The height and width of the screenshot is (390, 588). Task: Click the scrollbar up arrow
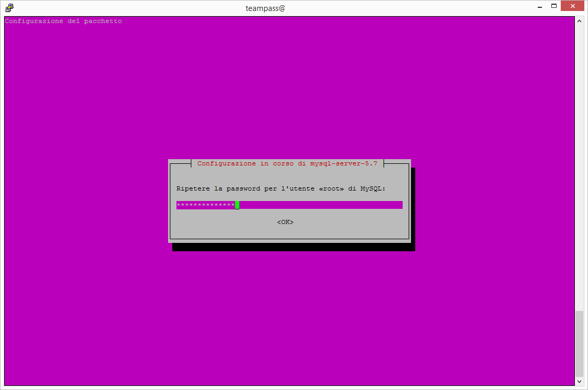pyautogui.click(x=580, y=21)
